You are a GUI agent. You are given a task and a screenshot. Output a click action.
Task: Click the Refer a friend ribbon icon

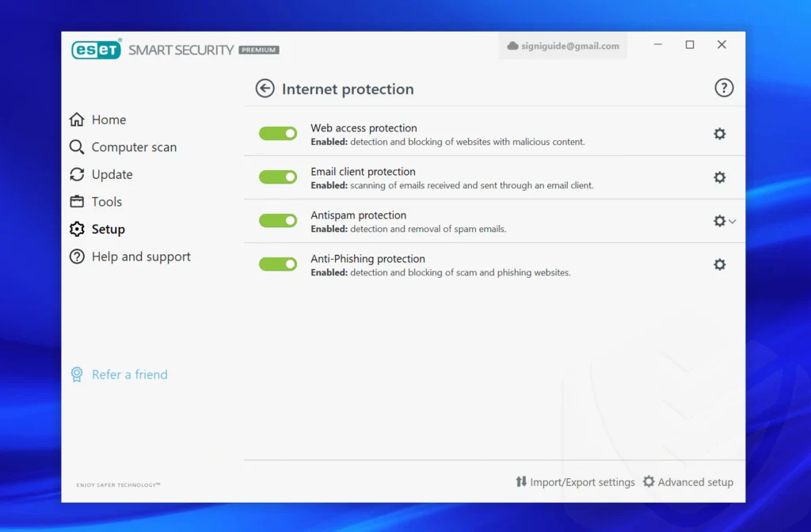tap(77, 374)
